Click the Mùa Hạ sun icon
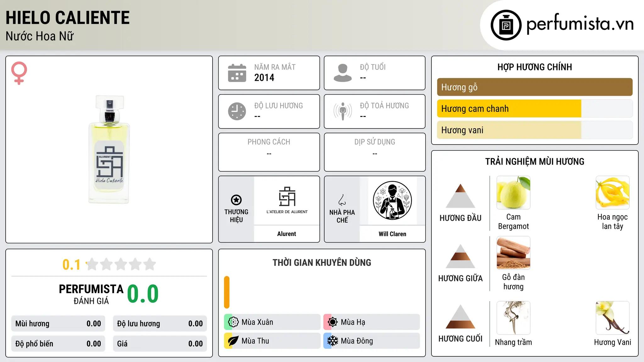 pos(333,322)
